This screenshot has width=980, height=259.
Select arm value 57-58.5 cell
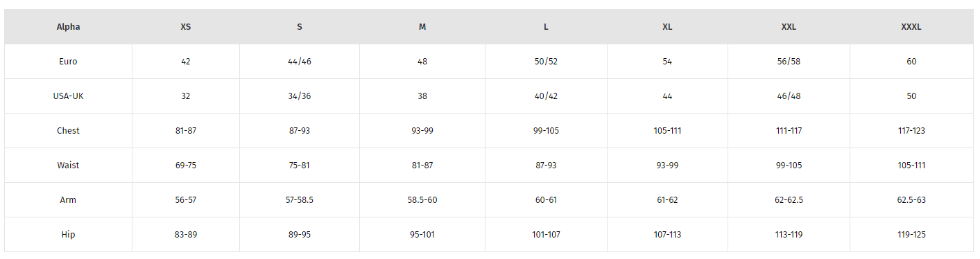click(300, 200)
